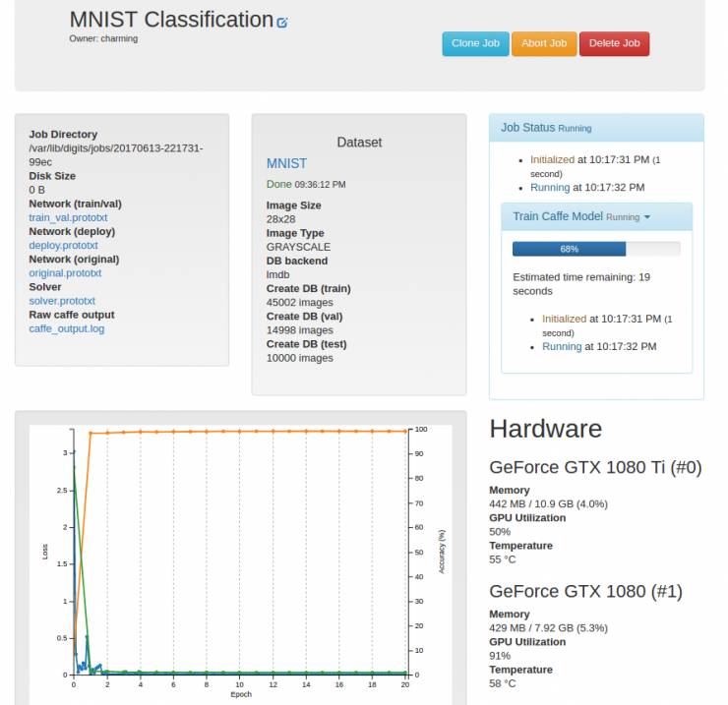
Task: Click the '55 °C' temperature value
Action: coord(503,559)
